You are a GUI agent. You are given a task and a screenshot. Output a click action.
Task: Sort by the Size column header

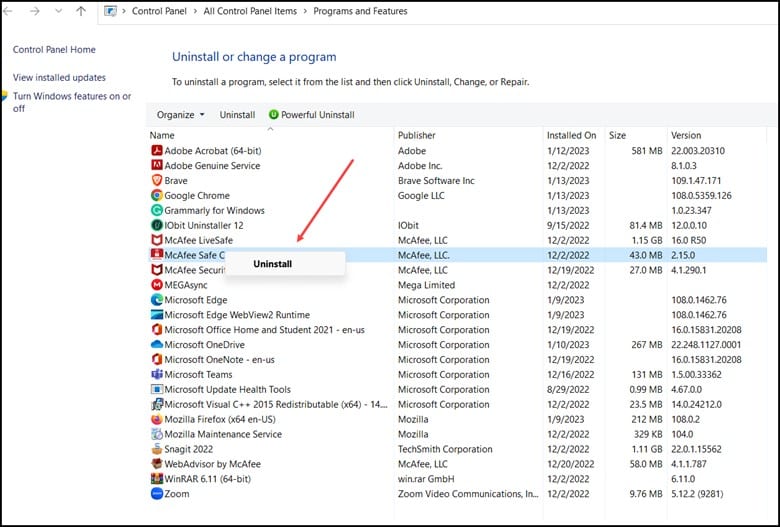617,135
